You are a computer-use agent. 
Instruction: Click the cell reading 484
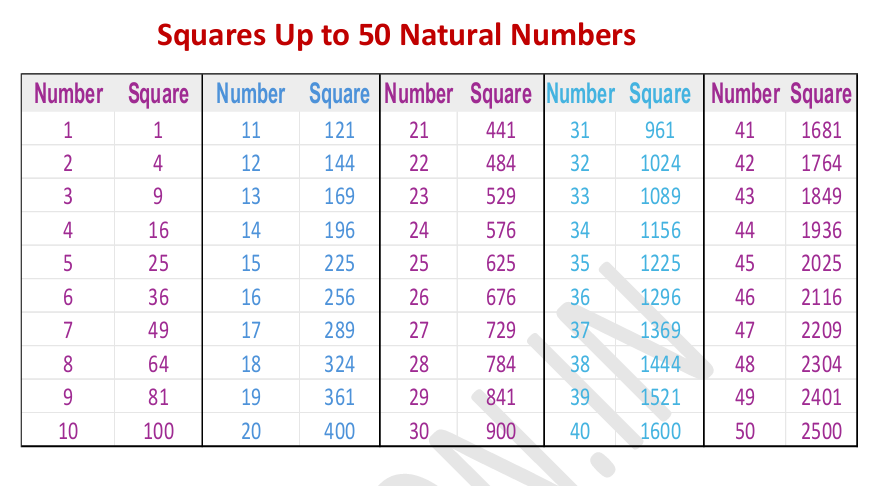coord(501,163)
